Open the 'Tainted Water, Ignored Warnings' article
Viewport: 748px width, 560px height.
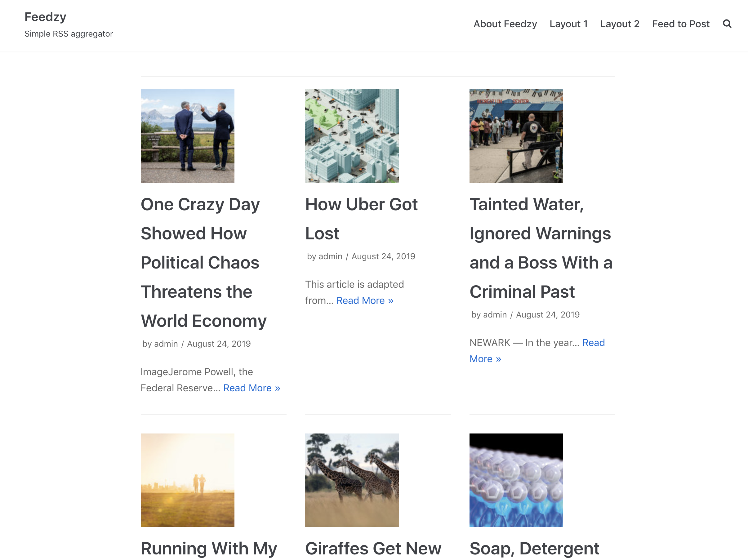pos(540,247)
